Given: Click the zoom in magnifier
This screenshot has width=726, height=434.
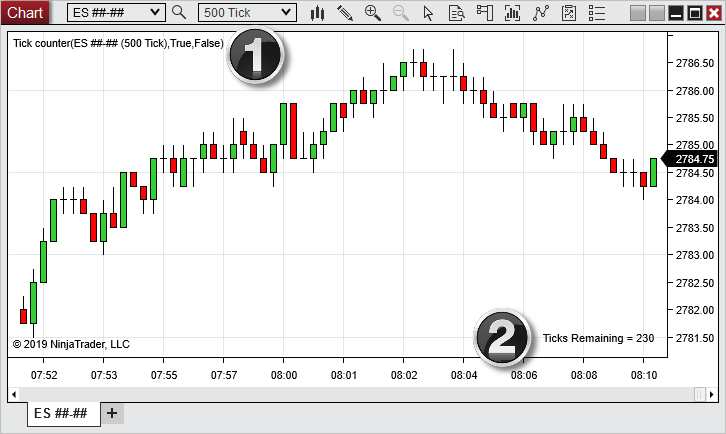Looking at the screenshot, I should pos(373,13).
